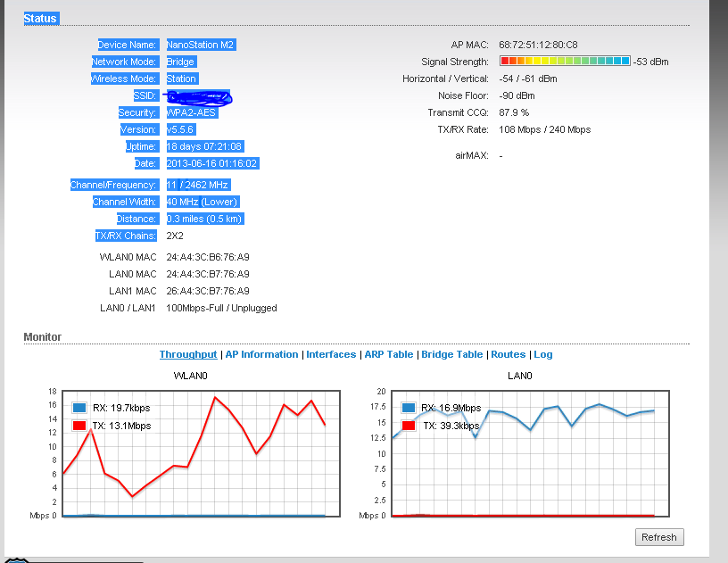Click the "Status" section heading

click(x=40, y=19)
